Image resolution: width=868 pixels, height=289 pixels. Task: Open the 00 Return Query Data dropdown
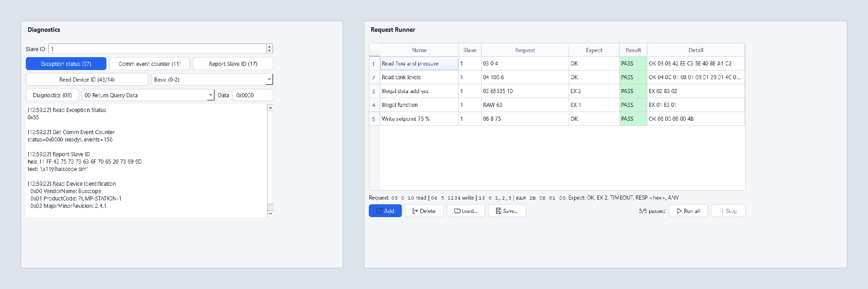(148, 95)
